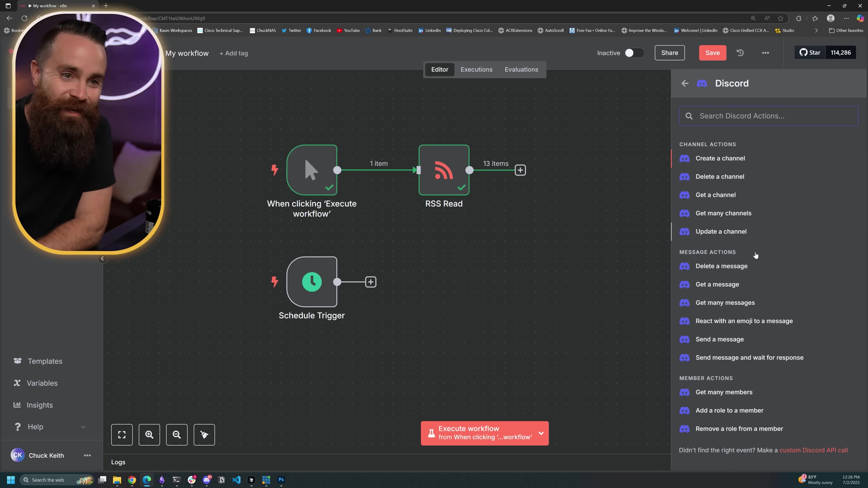The width and height of the screenshot is (868, 488).
Task: Open the custom Discord API call link
Action: pos(813,450)
